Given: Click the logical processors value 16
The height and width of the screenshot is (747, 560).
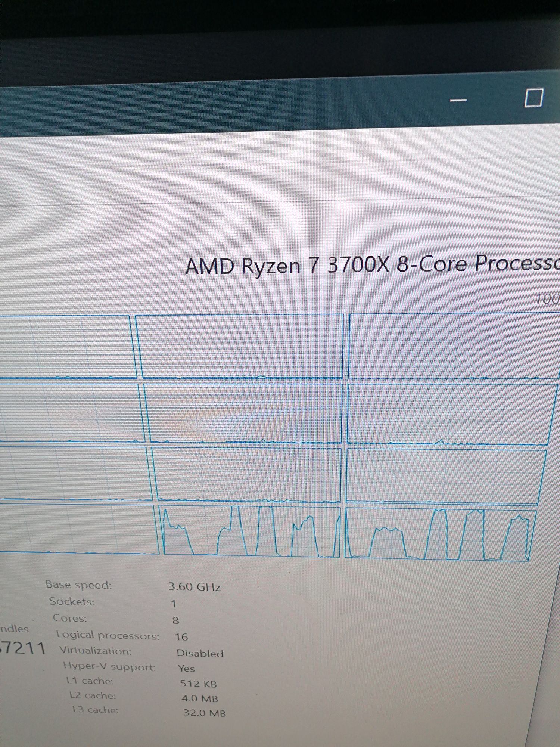Looking at the screenshot, I should 181,637.
